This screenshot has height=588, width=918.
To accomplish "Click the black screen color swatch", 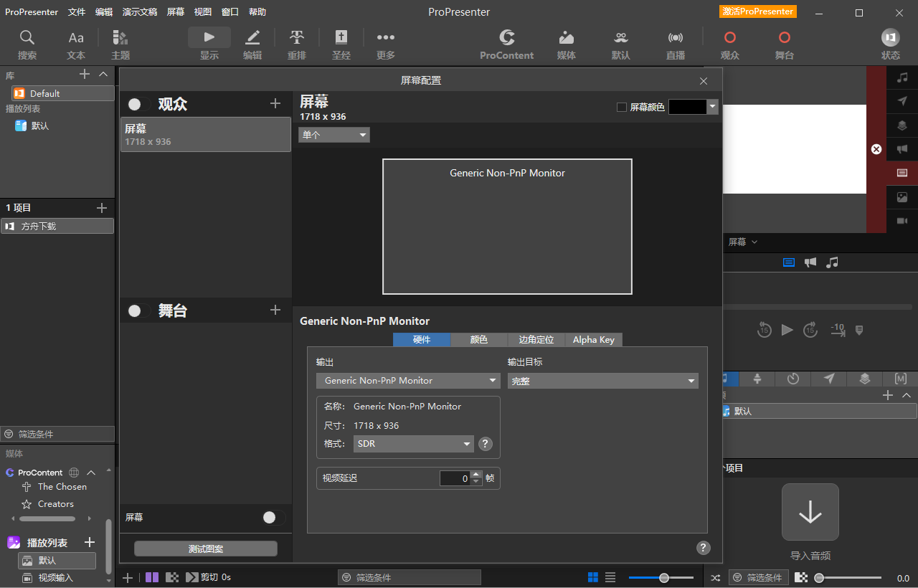I will click(x=688, y=107).
